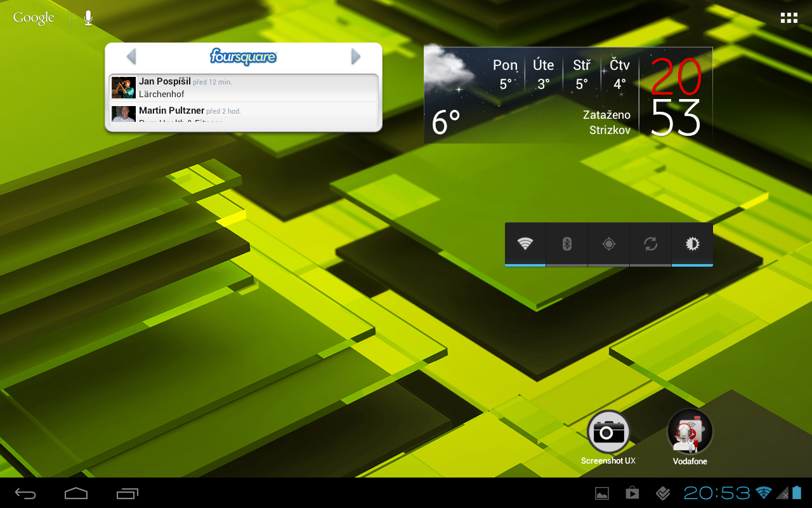Open the Foursquare checkmark notification
Screen dimensions: 812x508
pyautogui.click(x=663, y=493)
